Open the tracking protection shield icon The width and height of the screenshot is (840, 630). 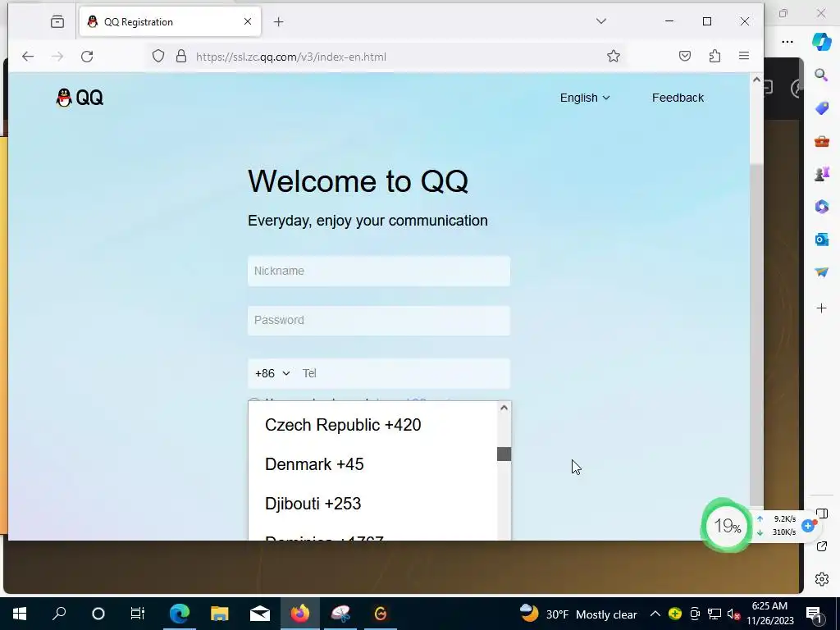pyautogui.click(x=158, y=57)
